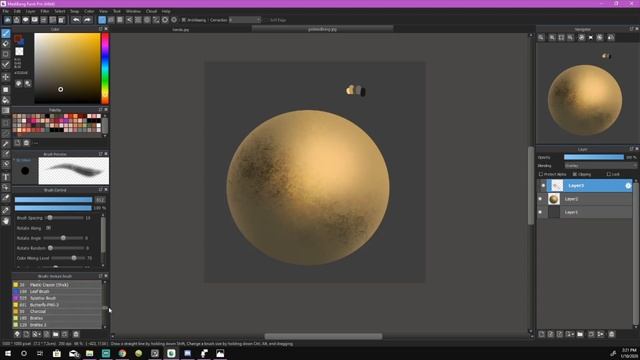
Task: Open the Cloud menu
Action: coord(151,11)
